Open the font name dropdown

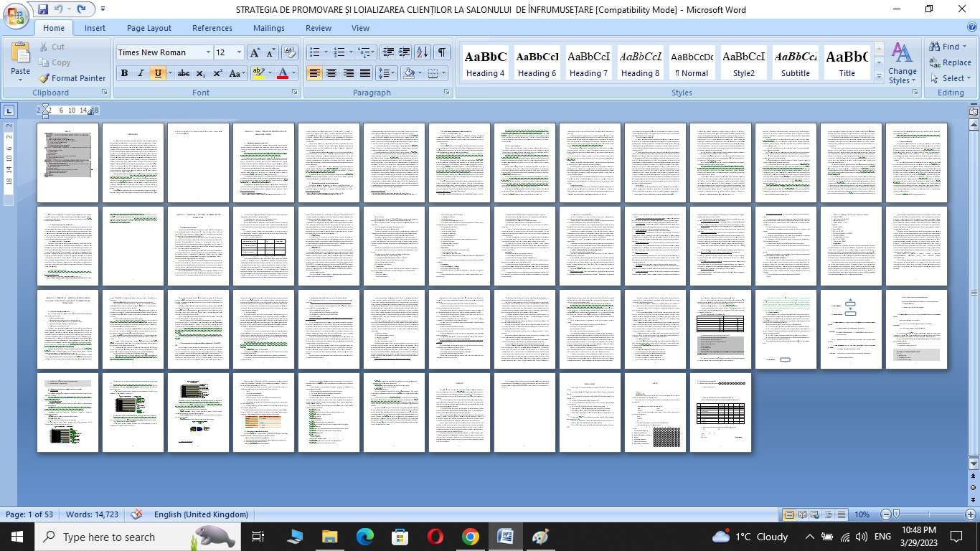tap(208, 52)
